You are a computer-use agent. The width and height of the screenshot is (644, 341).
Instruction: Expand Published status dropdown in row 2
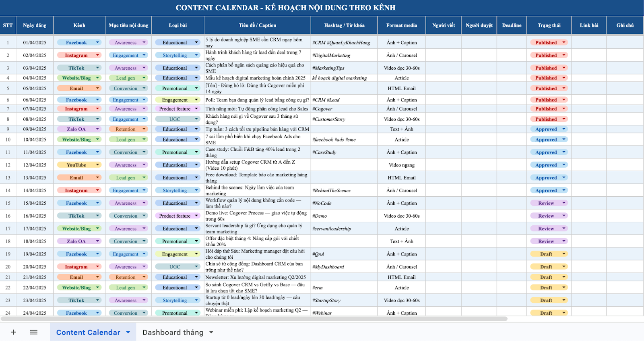(564, 55)
